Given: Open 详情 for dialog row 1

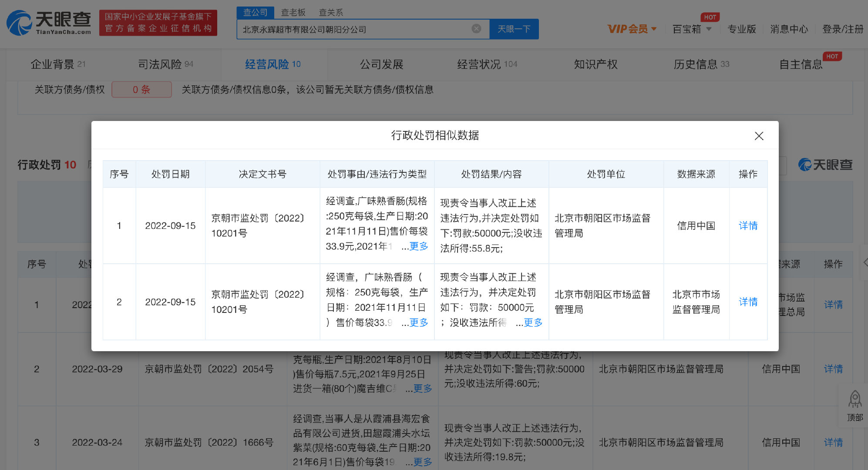Looking at the screenshot, I should pyautogui.click(x=748, y=225).
